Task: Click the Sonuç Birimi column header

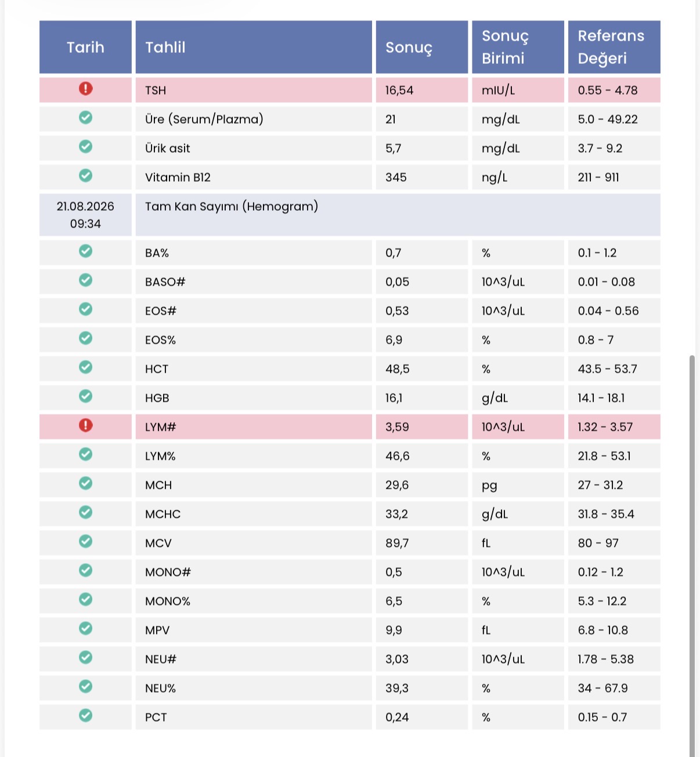Action: (518, 47)
